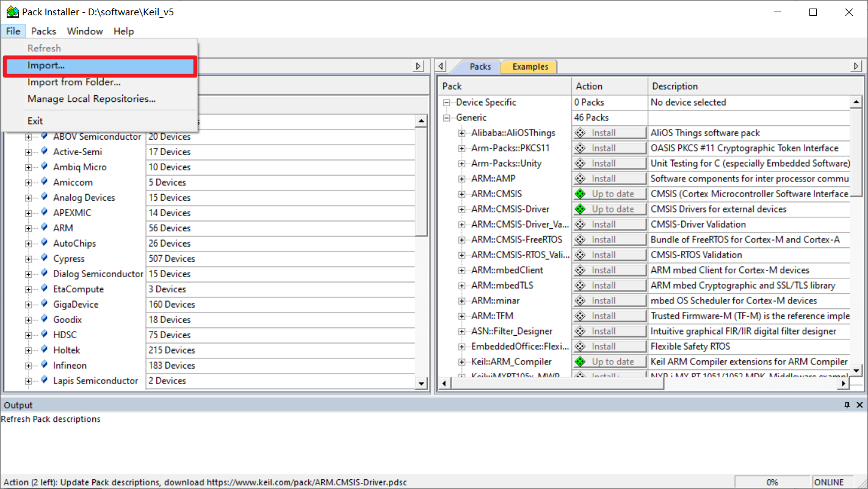Install the ASN::Filter_Designer pack
The image size is (868, 489).
(x=609, y=331)
